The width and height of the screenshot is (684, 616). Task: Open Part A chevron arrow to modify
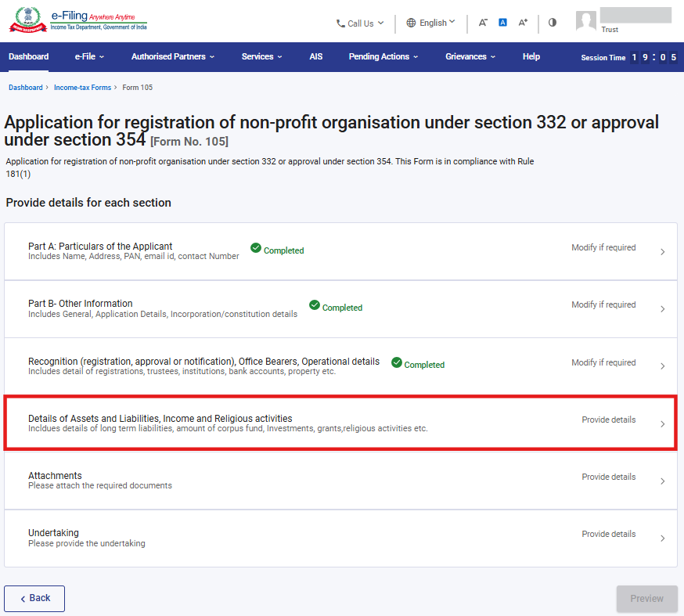pos(662,252)
